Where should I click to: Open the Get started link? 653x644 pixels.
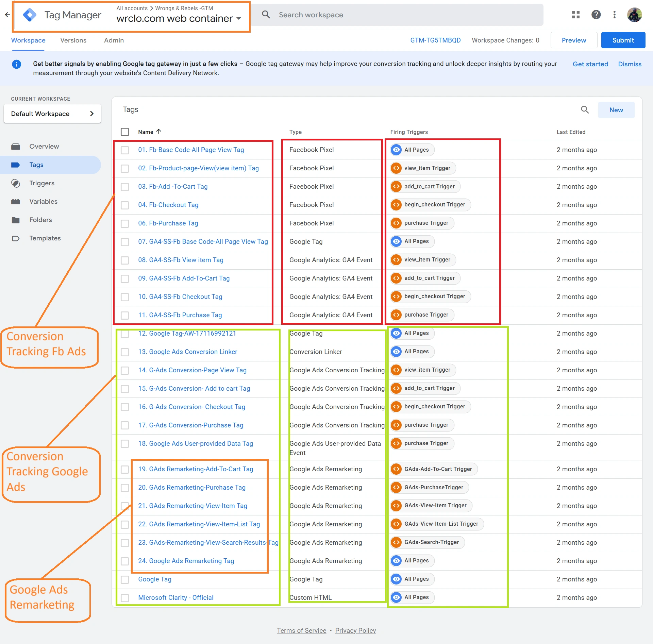pyautogui.click(x=590, y=64)
